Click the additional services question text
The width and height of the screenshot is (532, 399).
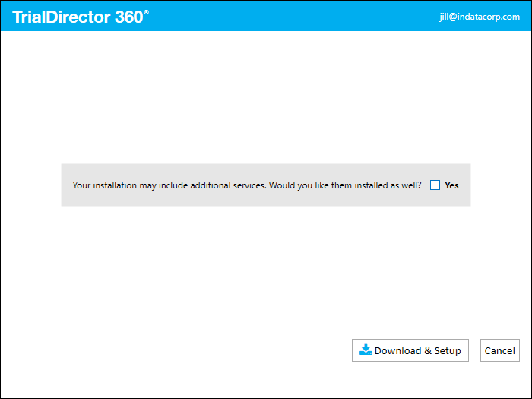(247, 185)
